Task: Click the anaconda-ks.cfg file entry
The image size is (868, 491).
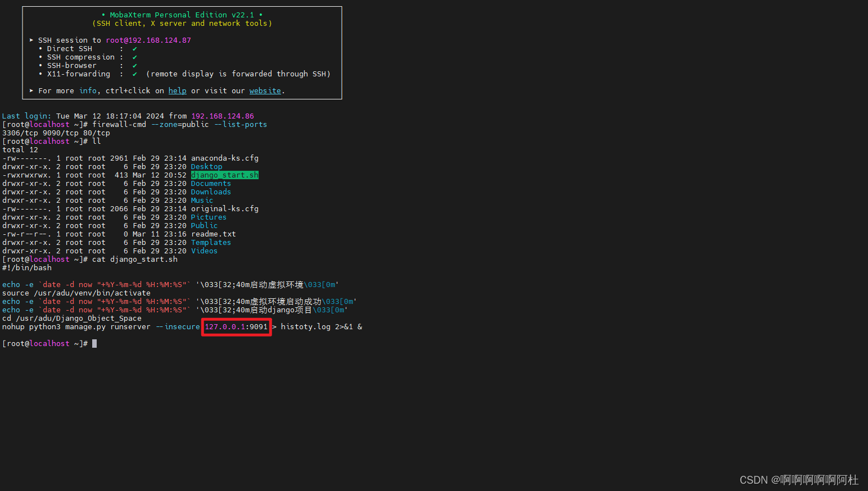Action: point(224,158)
